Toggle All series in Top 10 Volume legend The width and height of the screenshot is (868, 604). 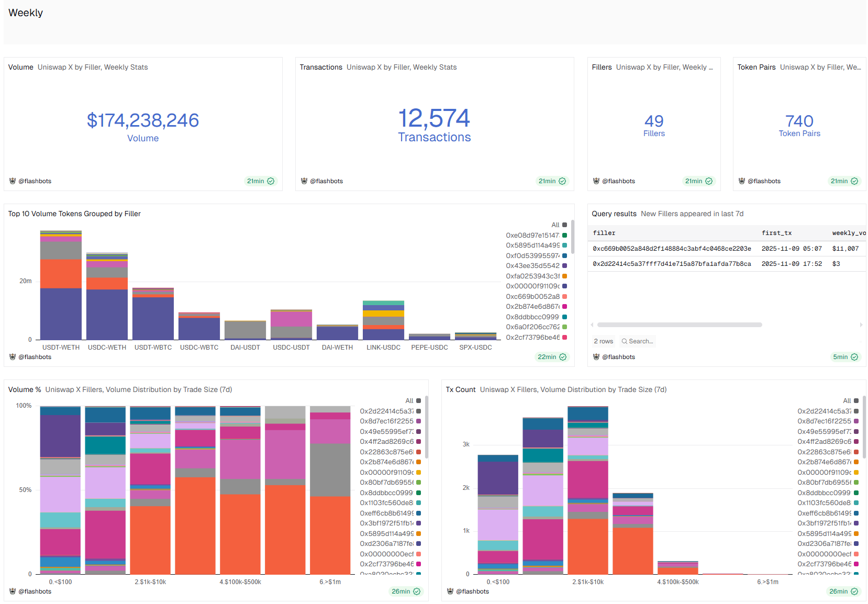(x=559, y=225)
